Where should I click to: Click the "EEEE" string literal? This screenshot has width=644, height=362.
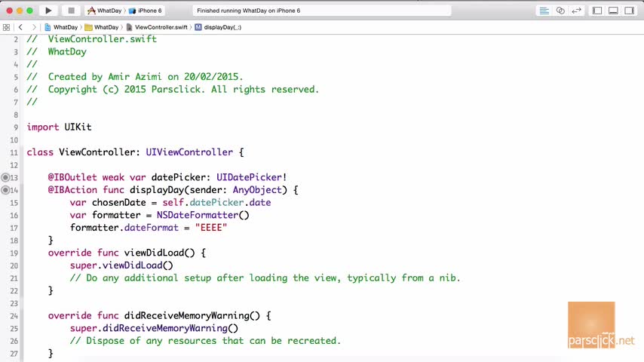211,228
